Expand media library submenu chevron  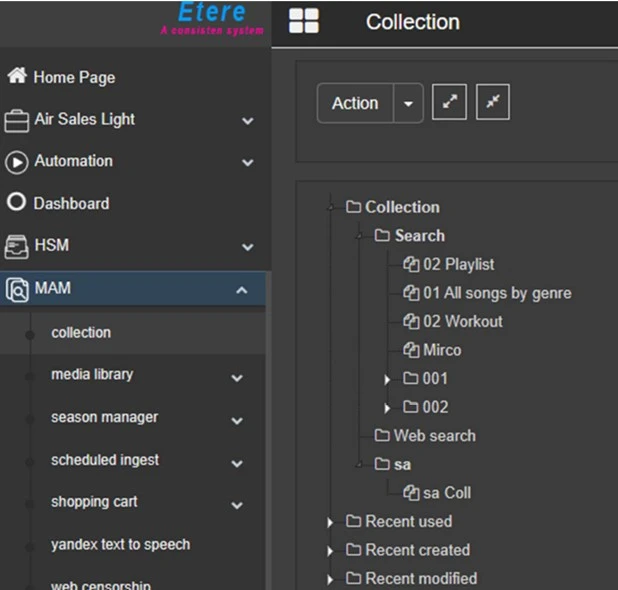[x=237, y=378]
